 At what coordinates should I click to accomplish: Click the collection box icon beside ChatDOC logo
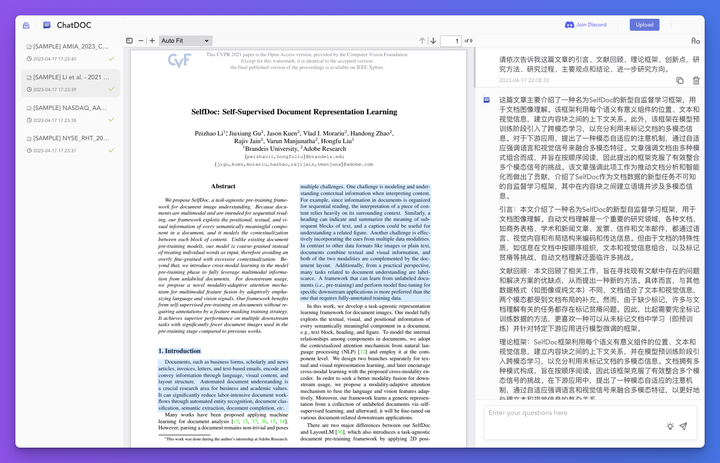(x=26, y=25)
